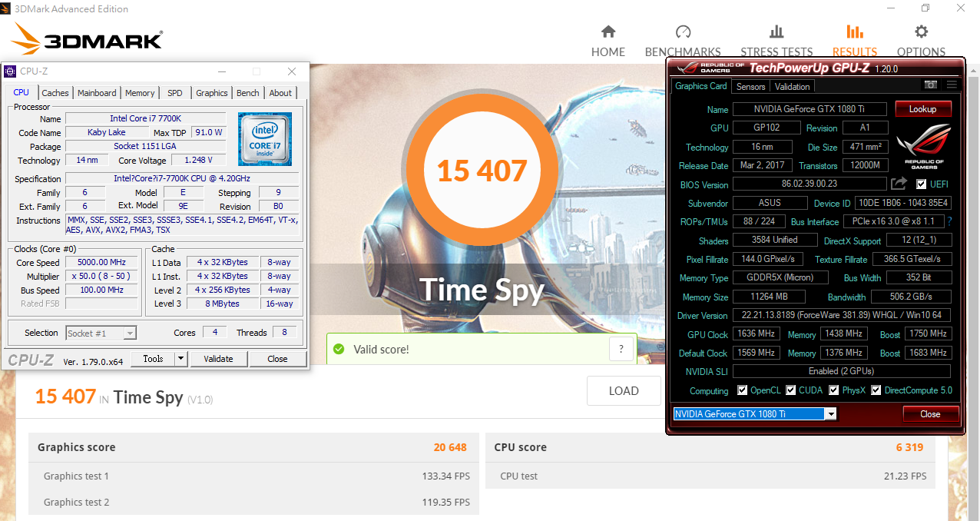Click the BIOS Version field 86.02.39.00.23
This screenshot has width=980, height=521.
click(809, 184)
